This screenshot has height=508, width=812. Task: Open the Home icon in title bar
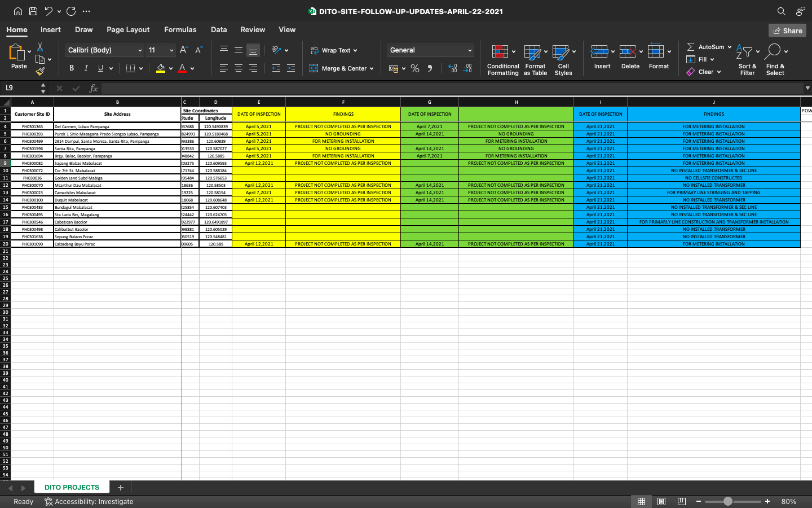pyautogui.click(x=18, y=11)
